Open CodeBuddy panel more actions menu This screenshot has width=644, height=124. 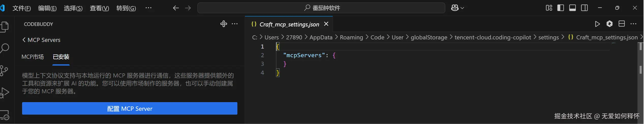click(235, 24)
